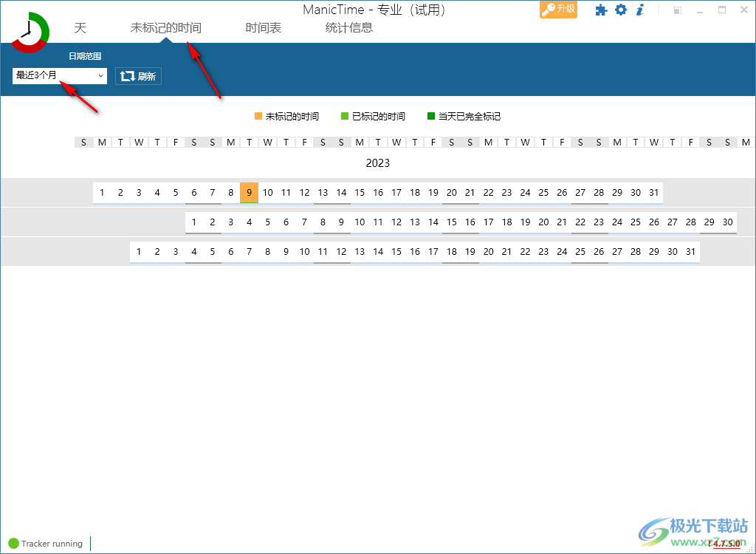756x554 pixels.
Task: Click the light green 已标记的时间 legend swatch
Action: (x=344, y=116)
